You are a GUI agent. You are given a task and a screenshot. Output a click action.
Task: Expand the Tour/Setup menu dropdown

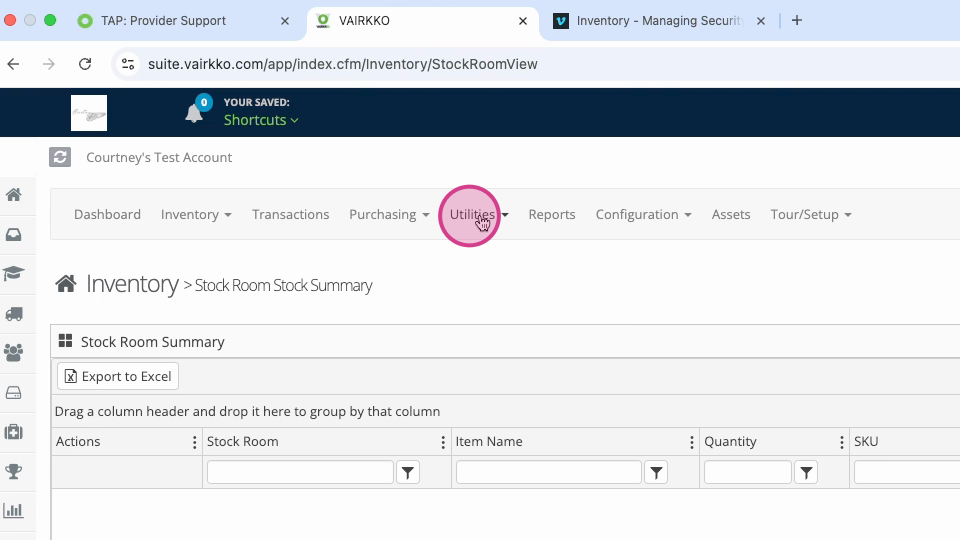pyautogui.click(x=811, y=214)
